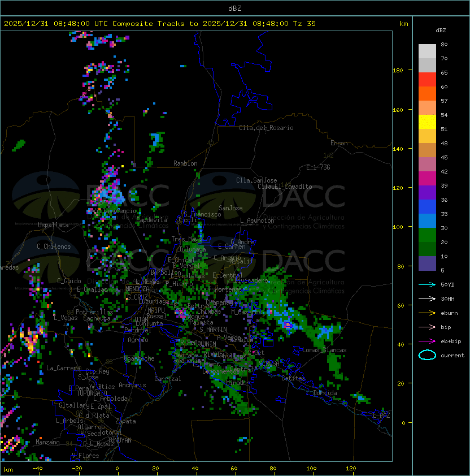Click the 'dBZ' title at top
The width and height of the screenshot is (470, 476).
(x=235, y=8)
